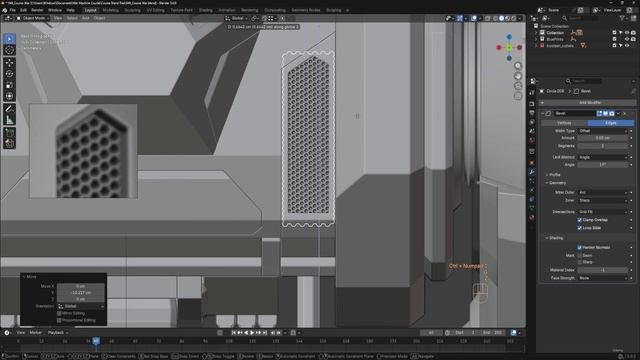Collapse the Shading section
Image resolution: width=640 pixels, height=360 pixels.
click(555, 238)
